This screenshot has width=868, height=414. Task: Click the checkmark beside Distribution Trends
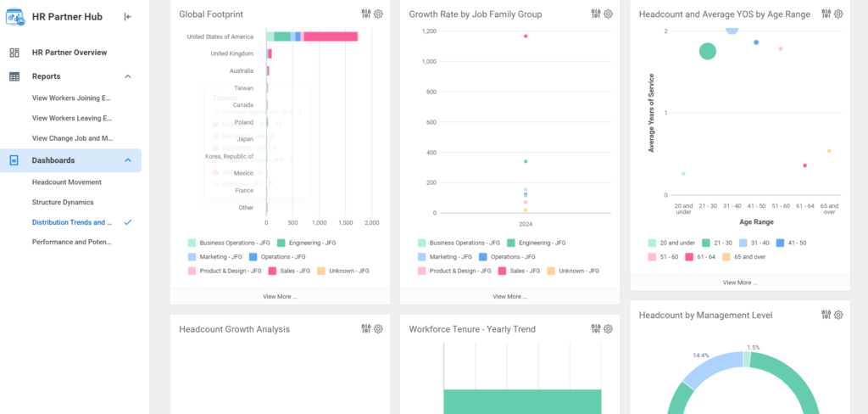pos(128,222)
